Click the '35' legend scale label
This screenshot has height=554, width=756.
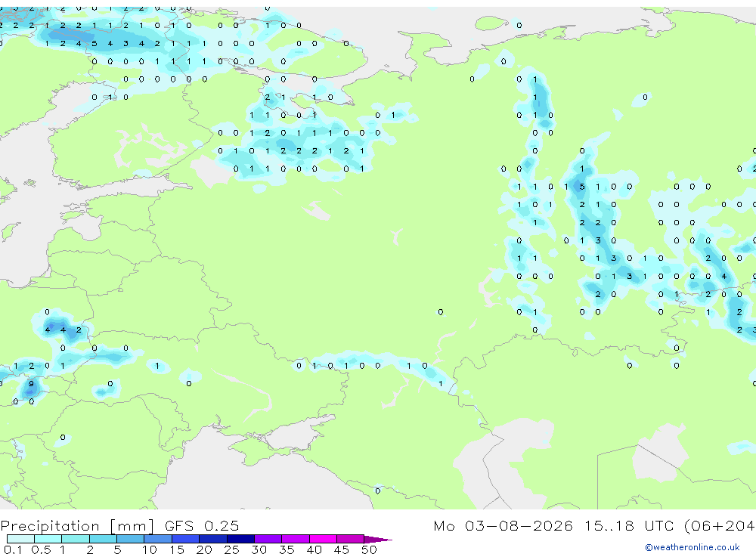(287, 549)
